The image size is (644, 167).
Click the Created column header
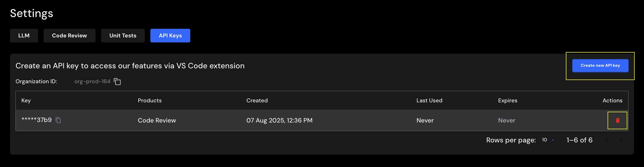257,101
